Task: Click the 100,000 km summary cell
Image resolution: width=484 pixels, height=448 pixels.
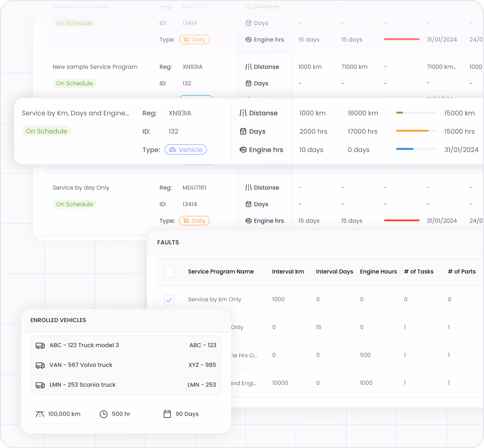Action: [x=63, y=414]
